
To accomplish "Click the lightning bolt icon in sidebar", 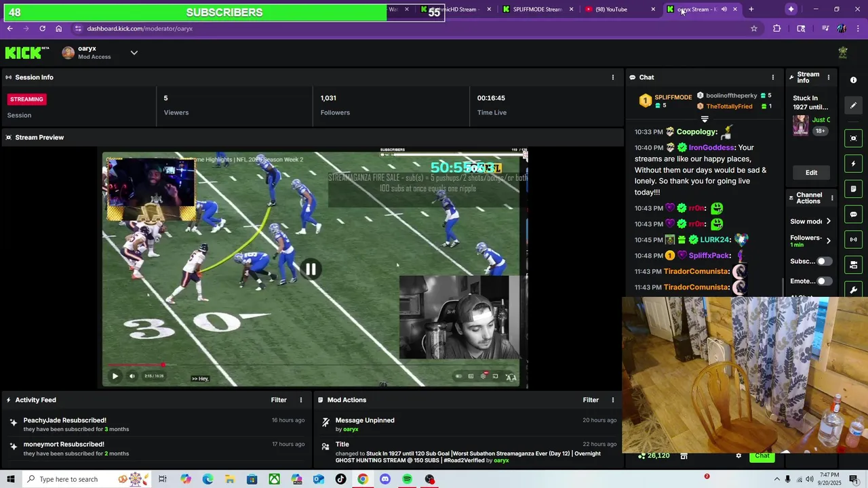I will click(x=853, y=164).
